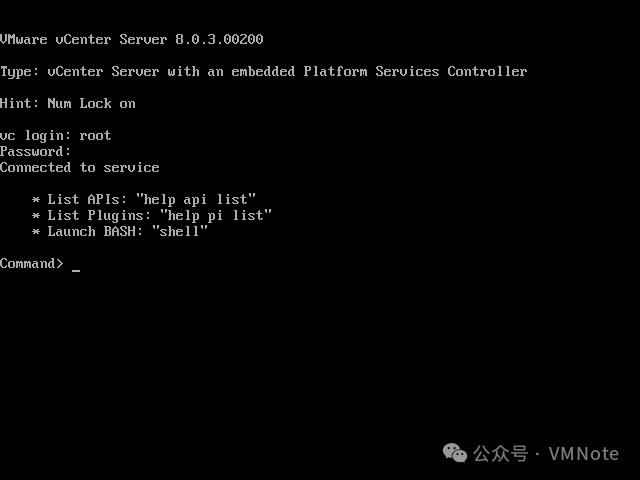
Task: Click the VMware vCenter Server version line
Action: (131, 40)
